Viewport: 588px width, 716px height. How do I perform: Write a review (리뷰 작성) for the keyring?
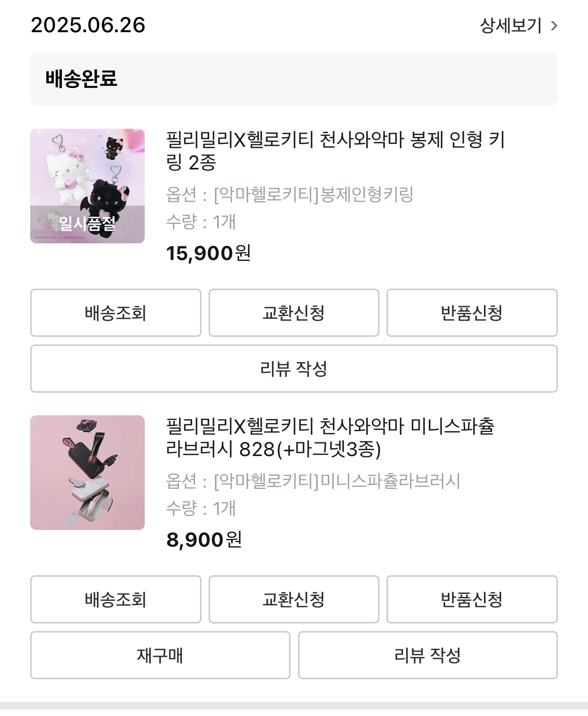point(293,369)
